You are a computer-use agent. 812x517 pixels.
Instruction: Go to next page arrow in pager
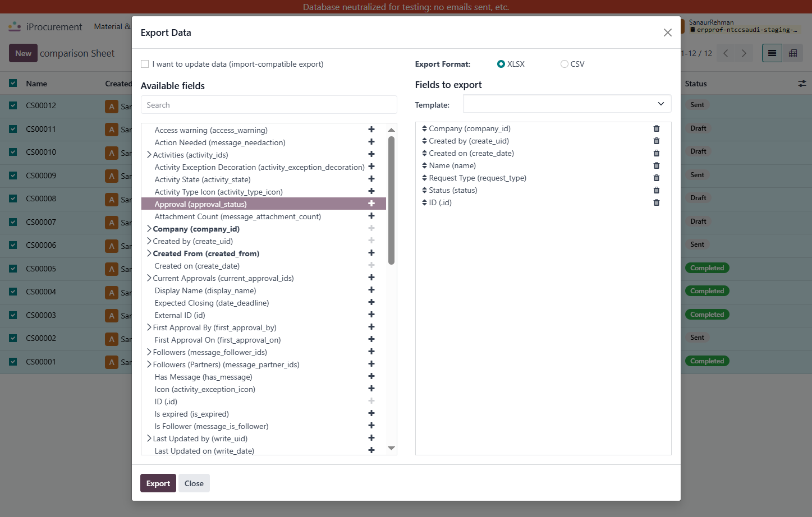[x=744, y=53]
